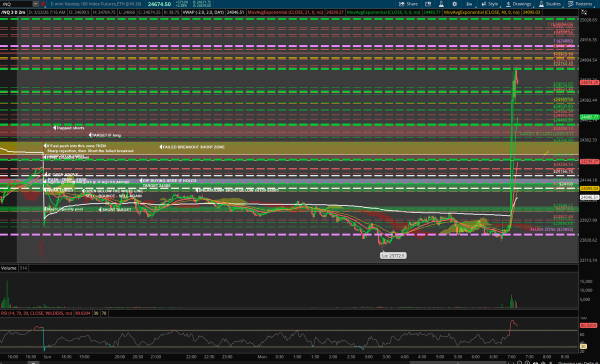Select the WEAK LONGS annotation

[59, 190]
